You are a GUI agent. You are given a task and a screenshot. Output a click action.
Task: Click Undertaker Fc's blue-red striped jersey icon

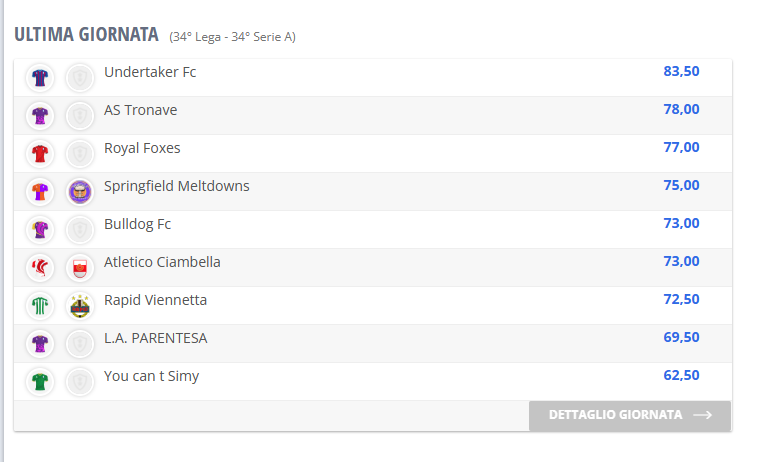pos(40,78)
